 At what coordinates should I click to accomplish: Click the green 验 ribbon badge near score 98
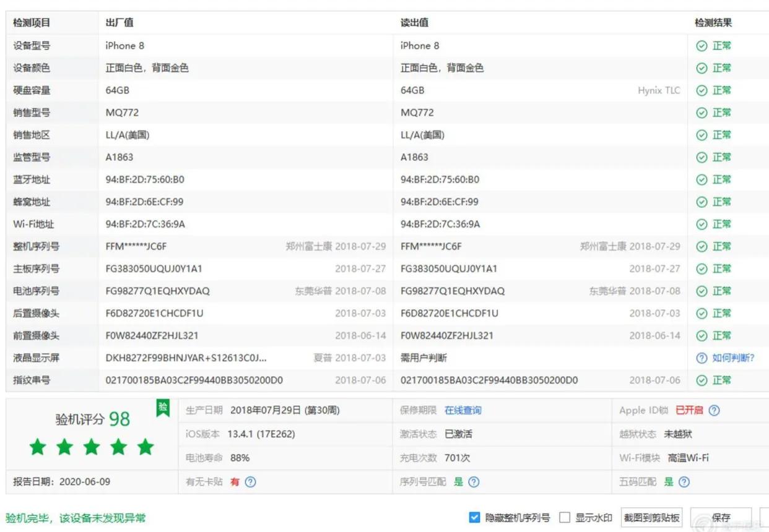[162, 408]
